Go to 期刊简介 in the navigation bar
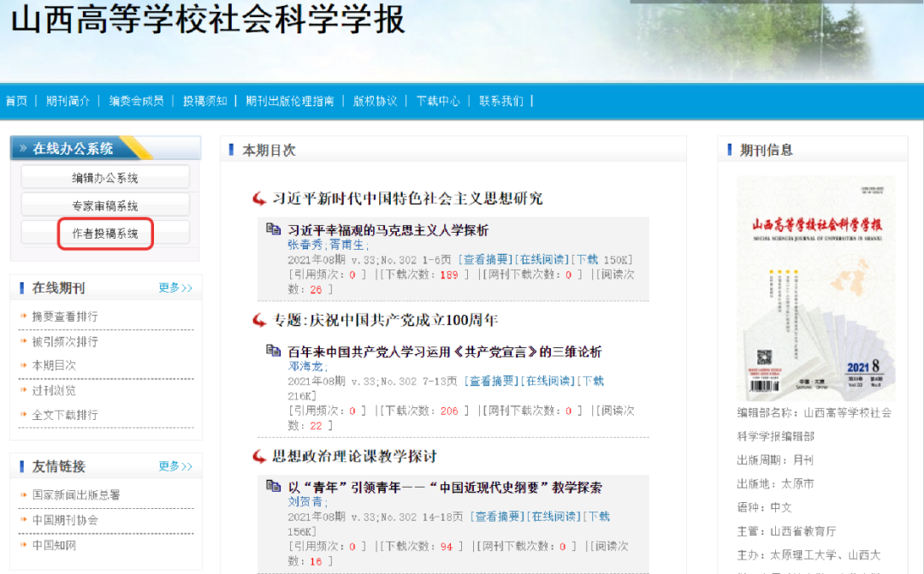 (x=68, y=101)
